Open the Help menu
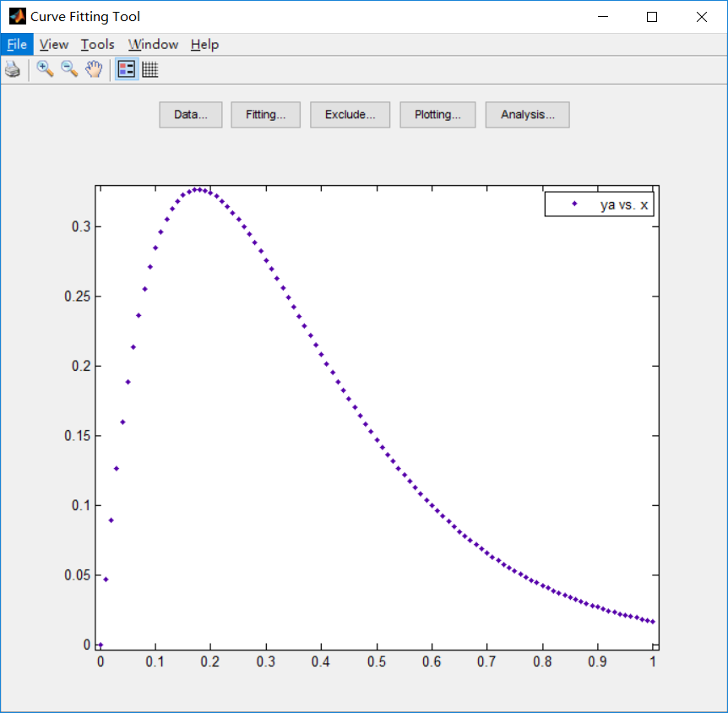This screenshot has height=713, width=728. [x=204, y=44]
